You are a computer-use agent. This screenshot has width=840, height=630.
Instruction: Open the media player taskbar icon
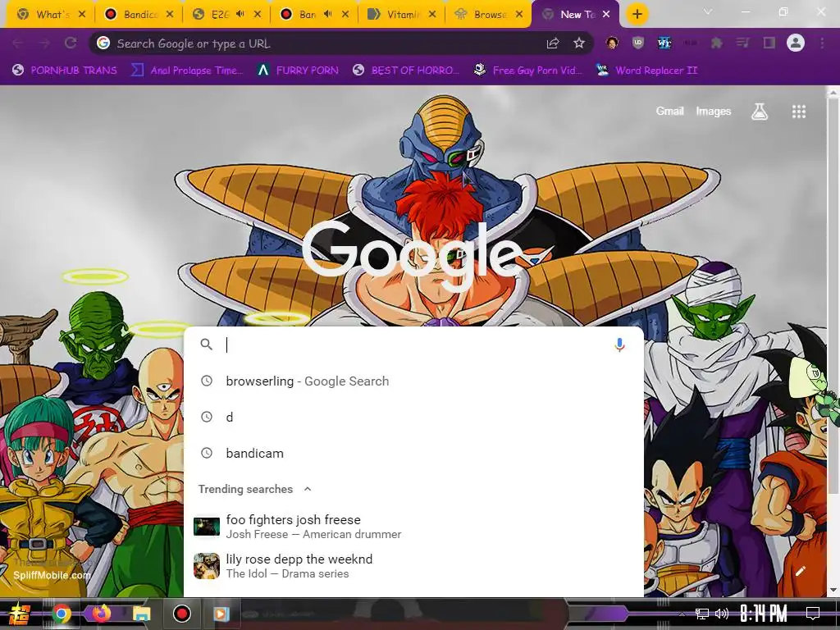point(221,614)
